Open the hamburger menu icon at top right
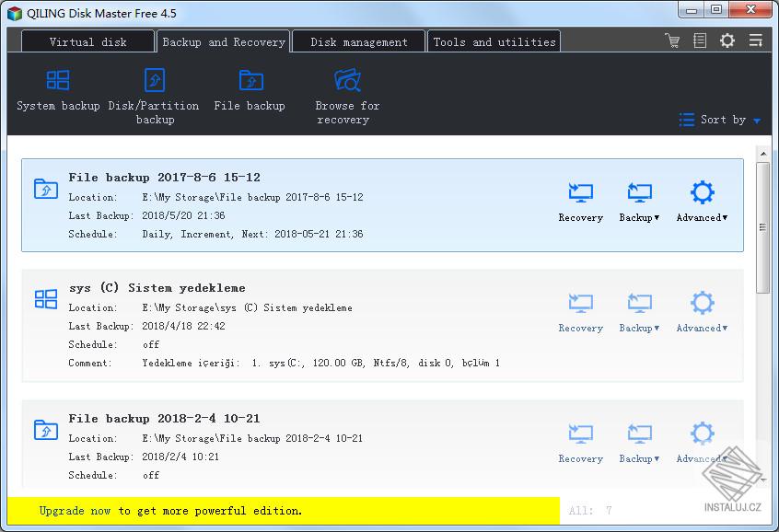The width and height of the screenshot is (779, 532). point(756,40)
